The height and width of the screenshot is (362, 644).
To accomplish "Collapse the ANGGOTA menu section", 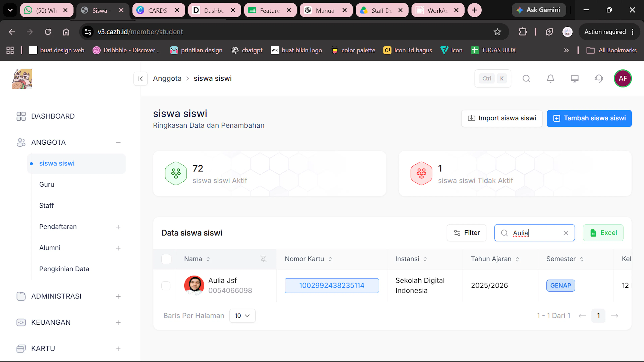I will coord(118,143).
